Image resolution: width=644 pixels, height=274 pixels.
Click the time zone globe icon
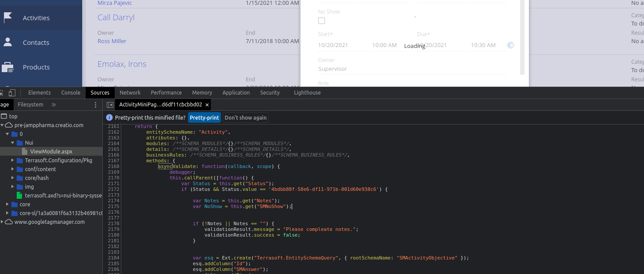[510, 45]
